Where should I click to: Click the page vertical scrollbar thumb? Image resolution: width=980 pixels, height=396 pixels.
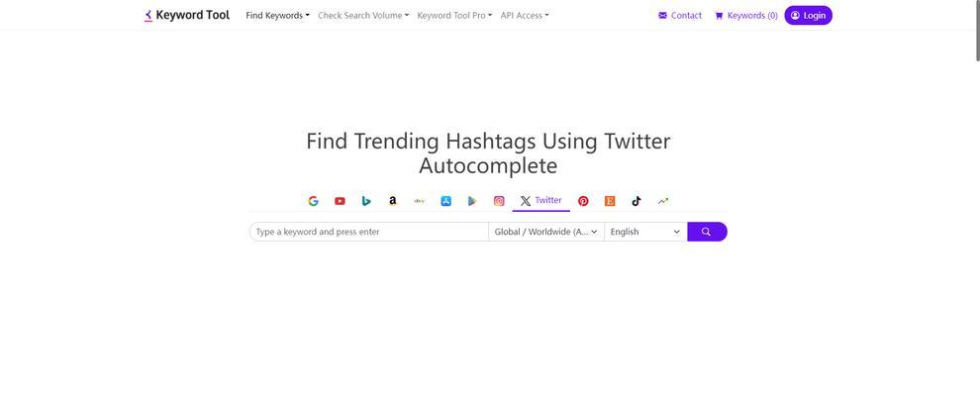coord(977,30)
